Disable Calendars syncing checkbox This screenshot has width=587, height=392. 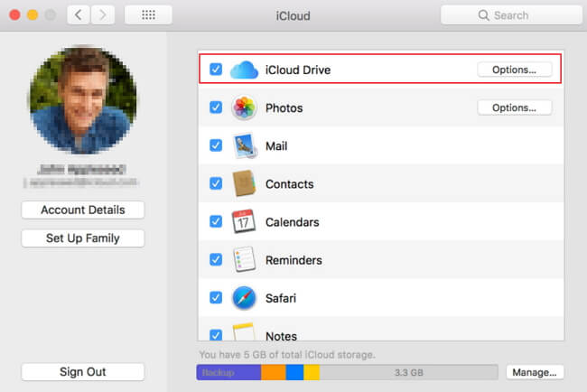216,221
